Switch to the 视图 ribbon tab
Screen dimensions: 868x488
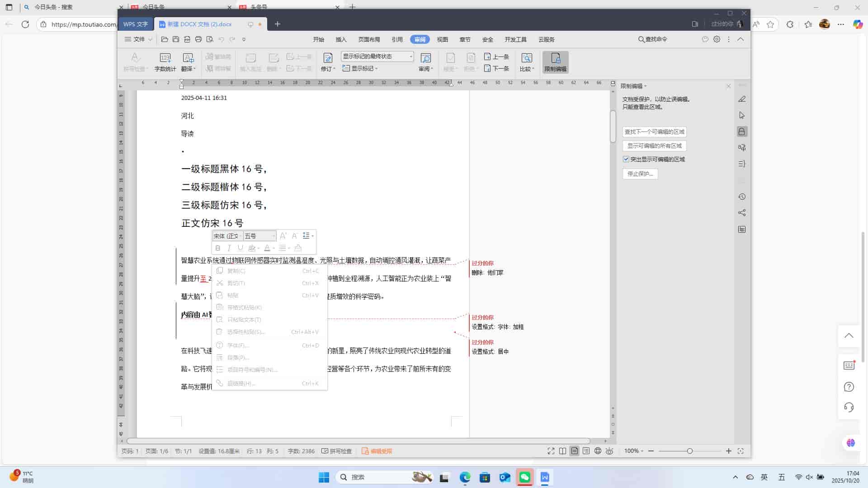(442, 39)
